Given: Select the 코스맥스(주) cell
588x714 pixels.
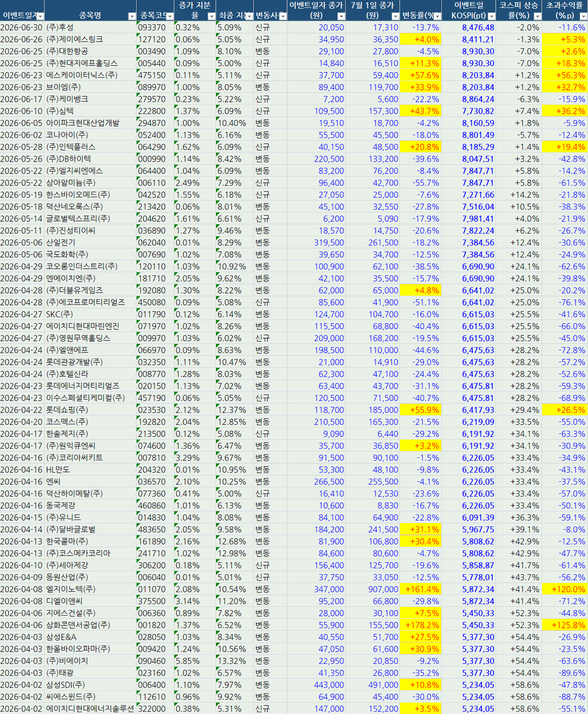Looking at the screenshot, I should point(90,421).
